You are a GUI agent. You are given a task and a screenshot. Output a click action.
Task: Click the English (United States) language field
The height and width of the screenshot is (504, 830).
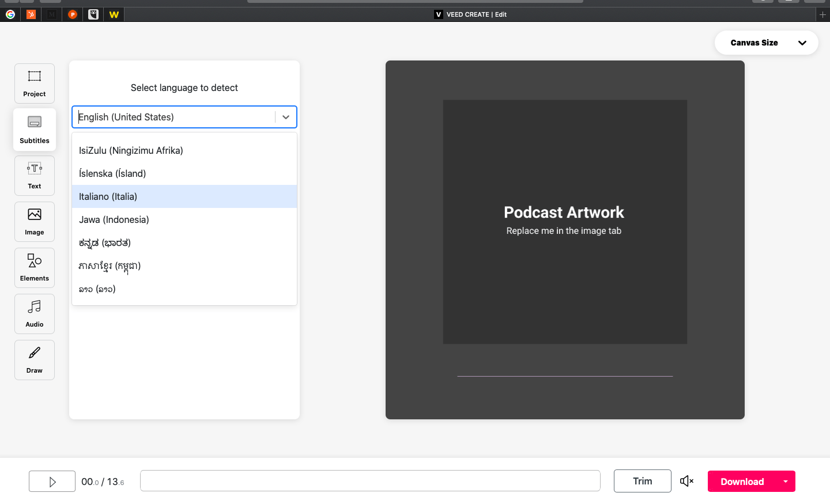173,117
